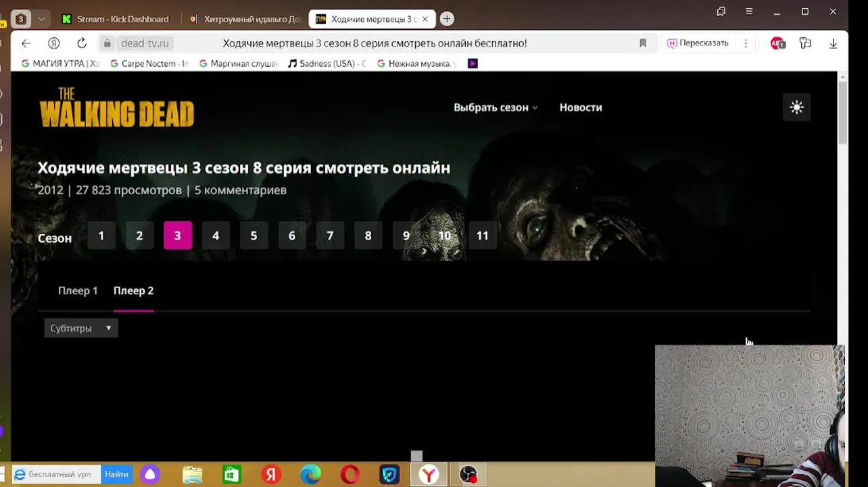Open the Нежная музыка bookmark
Image resolution: width=868 pixels, height=487 pixels.
[416, 64]
